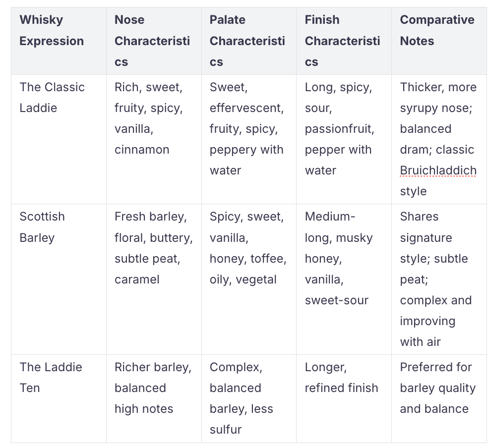Select the finish cell mentioning musky honey
Screen dimensions: 492x448
pos(339,258)
